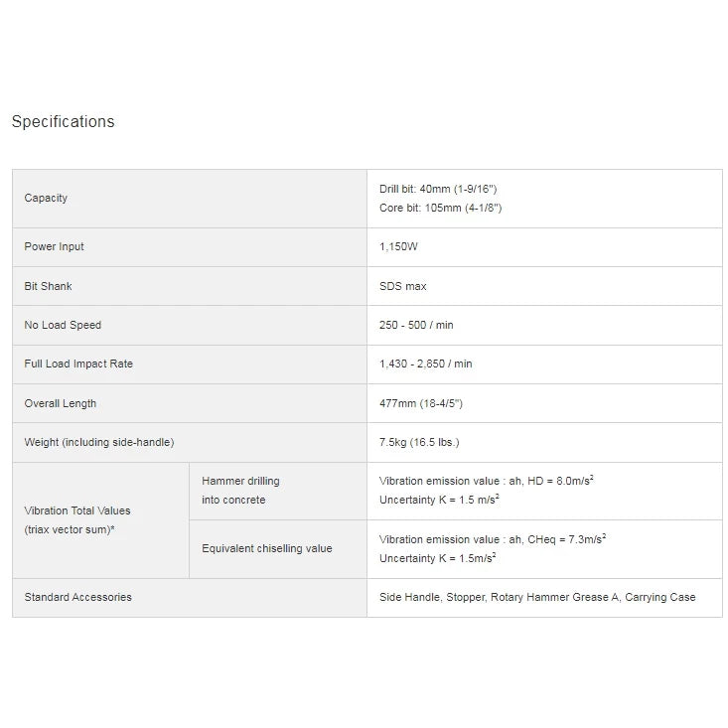Select the Bit Shank label
The width and height of the screenshot is (728, 728).
[x=48, y=286]
